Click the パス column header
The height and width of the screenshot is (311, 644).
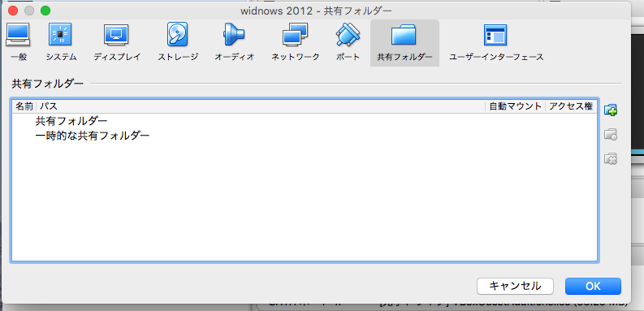pyautogui.click(x=261, y=106)
